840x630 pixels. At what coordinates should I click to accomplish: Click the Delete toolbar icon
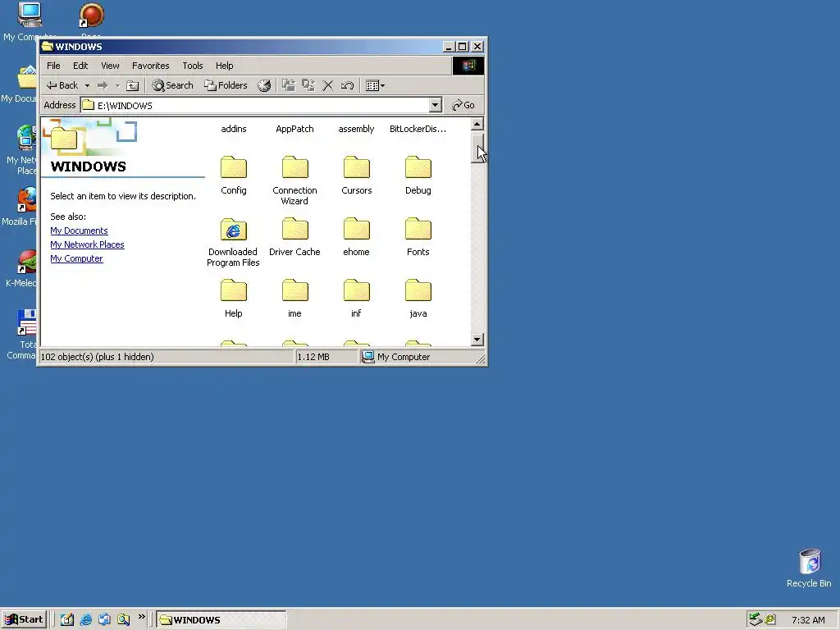pyautogui.click(x=328, y=85)
